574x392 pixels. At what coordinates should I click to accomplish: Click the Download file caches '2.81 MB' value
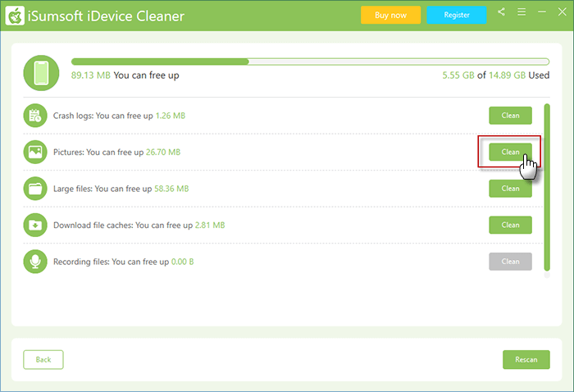(x=210, y=225)
